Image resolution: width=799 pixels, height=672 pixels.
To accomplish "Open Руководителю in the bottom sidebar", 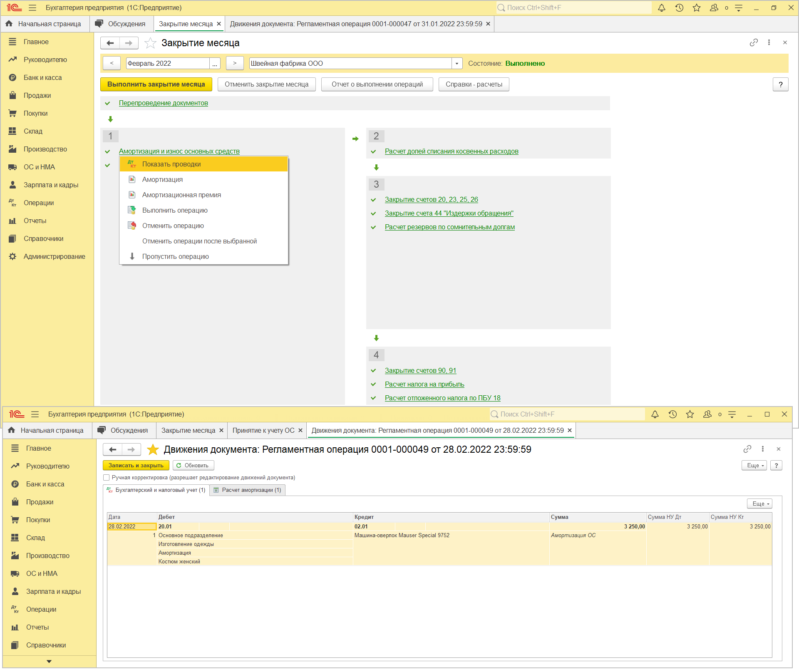I will coord(47,466).
